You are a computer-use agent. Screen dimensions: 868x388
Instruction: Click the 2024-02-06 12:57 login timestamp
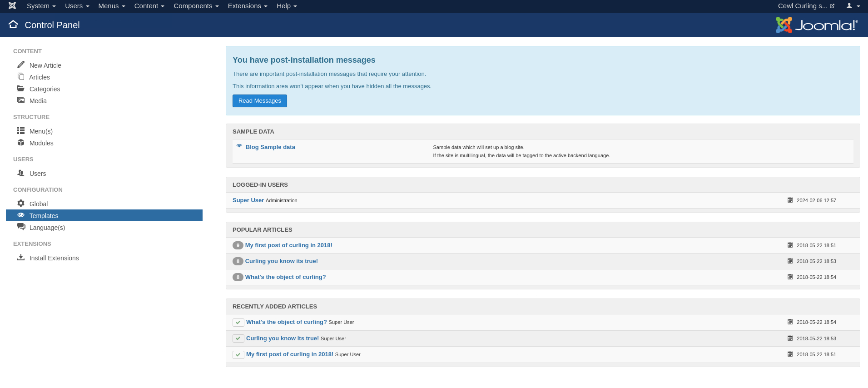tap(816, 200)
